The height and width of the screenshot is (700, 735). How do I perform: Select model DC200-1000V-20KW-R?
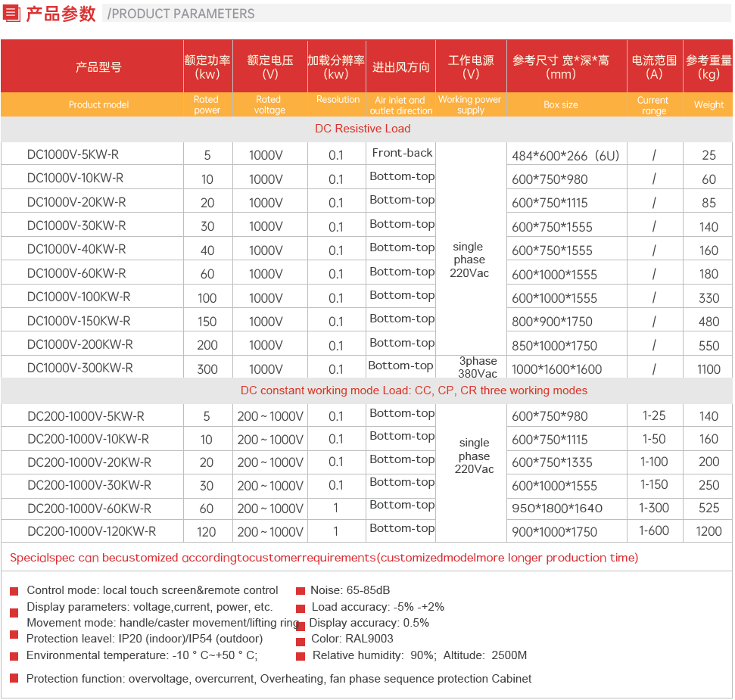click(89, 462)
